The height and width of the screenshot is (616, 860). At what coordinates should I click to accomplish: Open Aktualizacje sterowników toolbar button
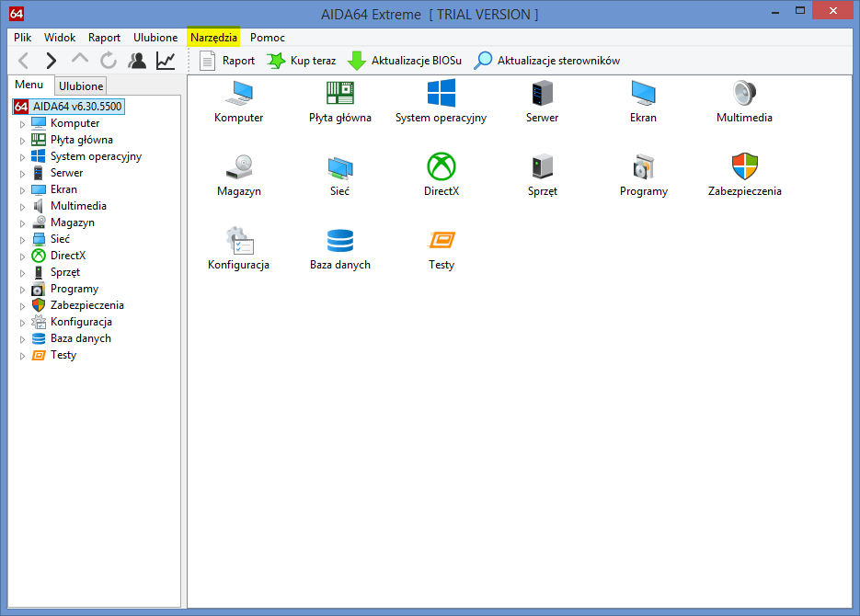[x=547, y=61]
